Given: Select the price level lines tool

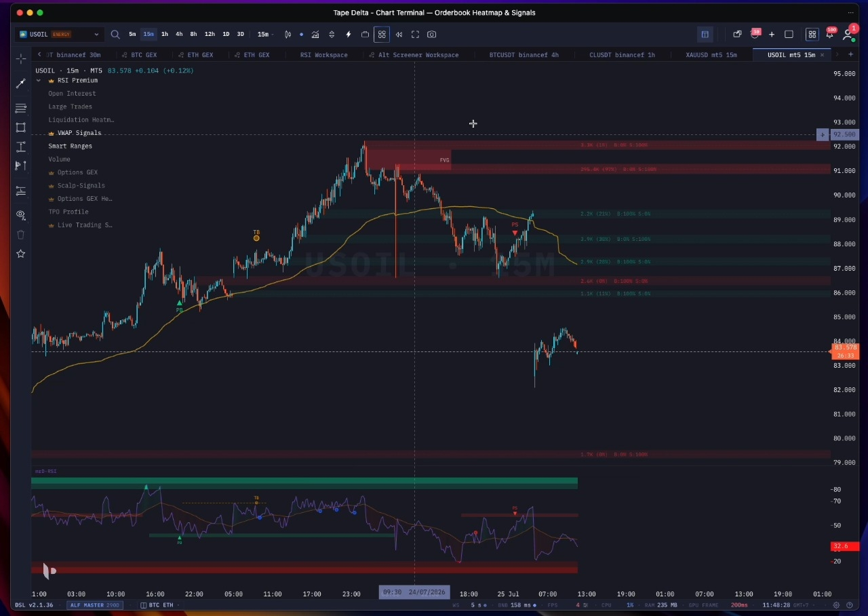Looking at the screenshot, I should (x=21, y=191).
